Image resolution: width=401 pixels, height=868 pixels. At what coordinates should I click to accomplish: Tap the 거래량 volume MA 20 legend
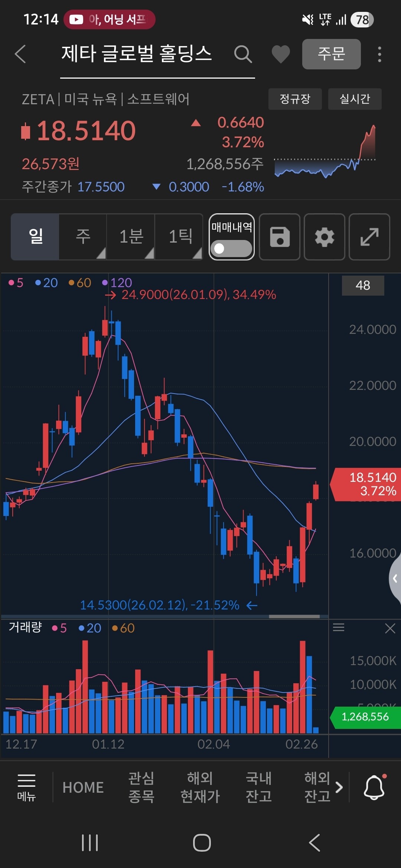[90, 628]
